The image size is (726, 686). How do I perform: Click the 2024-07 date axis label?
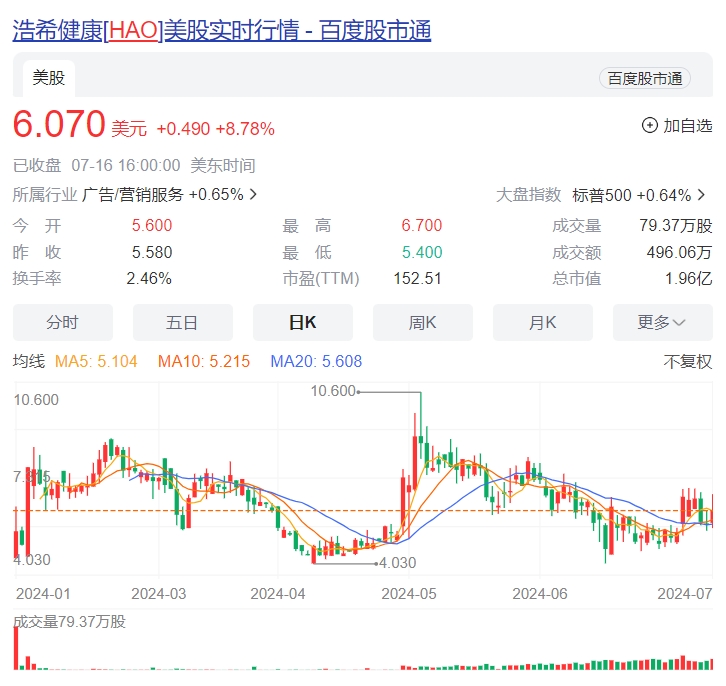[685, 594]
